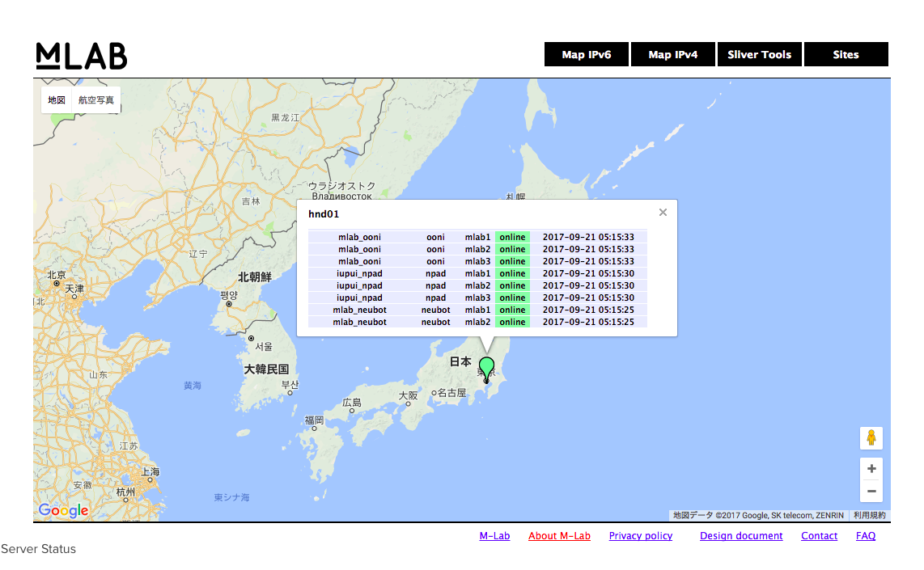Open Design document link

point(741,536)
